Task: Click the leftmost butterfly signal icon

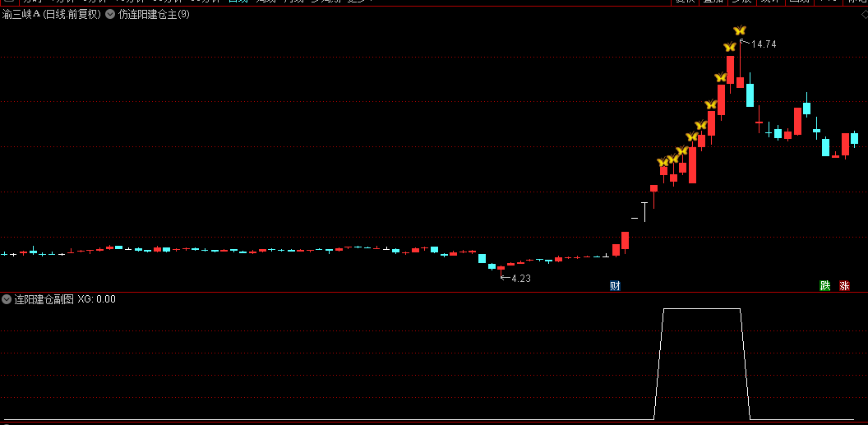Action: tap(663, 162)
